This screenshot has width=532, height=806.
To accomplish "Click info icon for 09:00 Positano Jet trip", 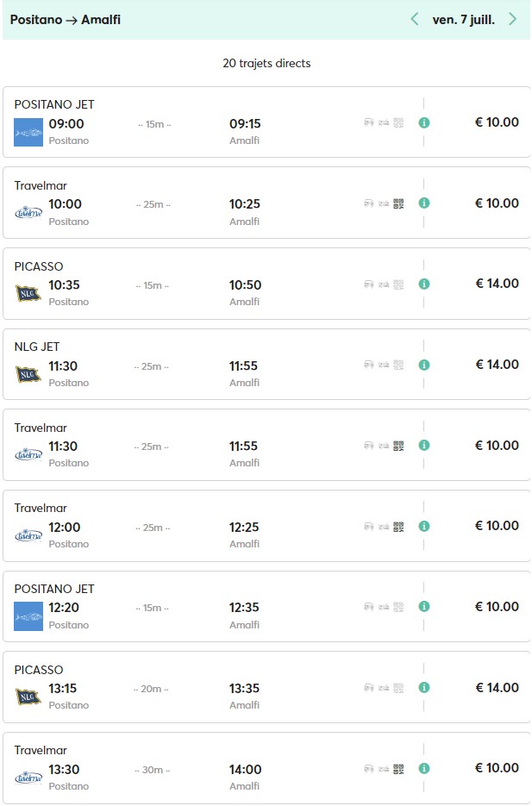I will point(424,122).
